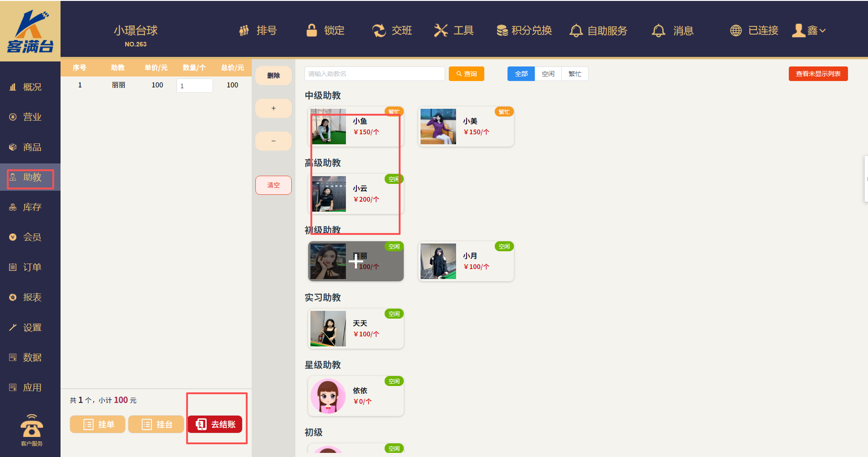The height and width of the screenshot is (457, 868).
Task: Select assistant 小云 card thumbnail
Action: (x=329, y=194)
